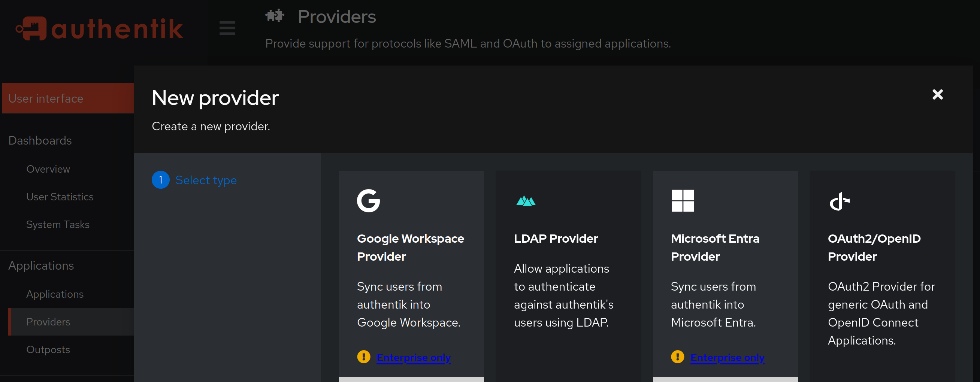Click the step 1 circle badge
Screen dimensions: 980x382
[161, 180]
